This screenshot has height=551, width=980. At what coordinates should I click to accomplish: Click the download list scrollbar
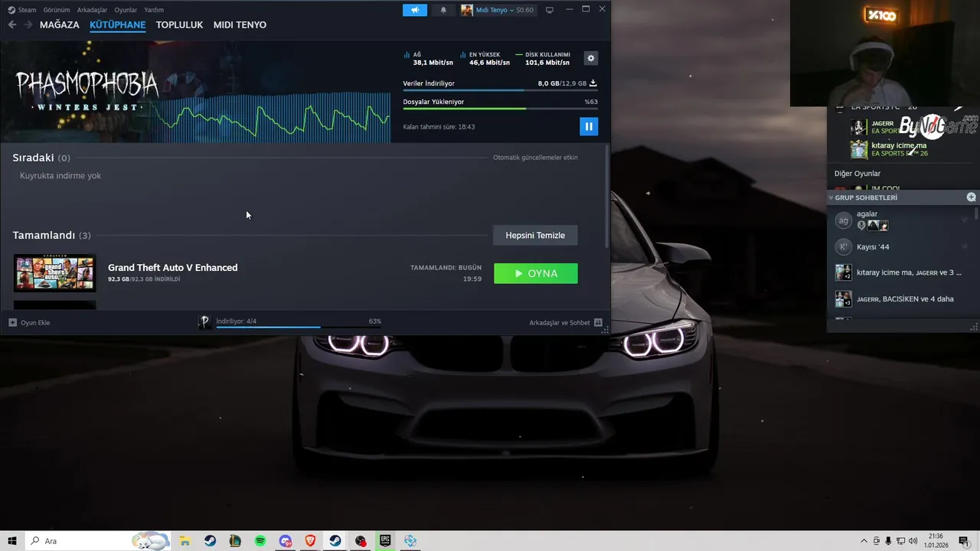(608, 195)
